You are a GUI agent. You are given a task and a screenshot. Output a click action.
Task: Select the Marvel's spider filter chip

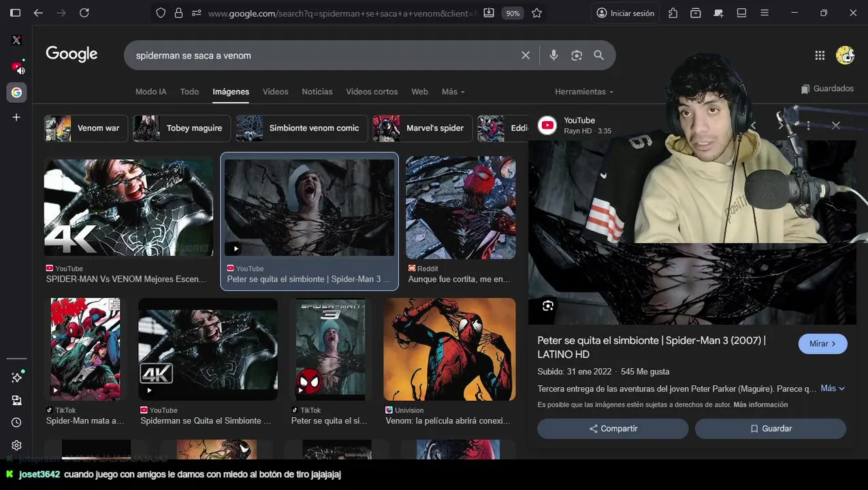pyautogui.click(x=422, y=128)
